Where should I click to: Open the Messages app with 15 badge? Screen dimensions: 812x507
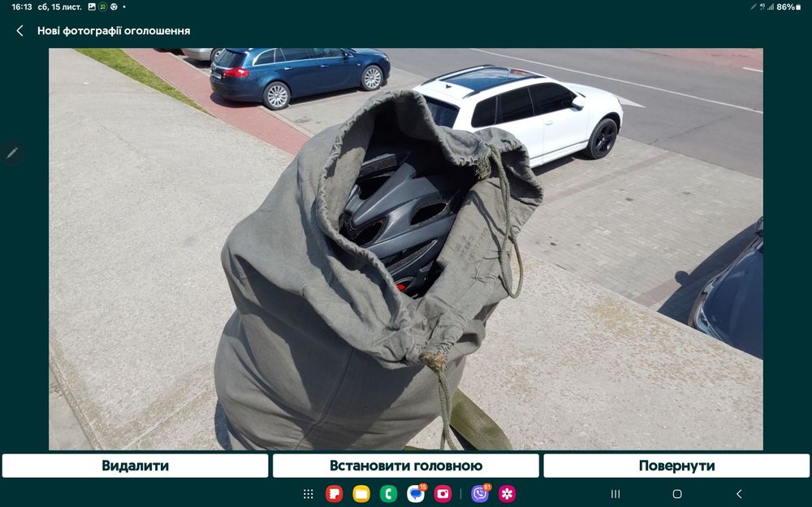tap(416, 493)
